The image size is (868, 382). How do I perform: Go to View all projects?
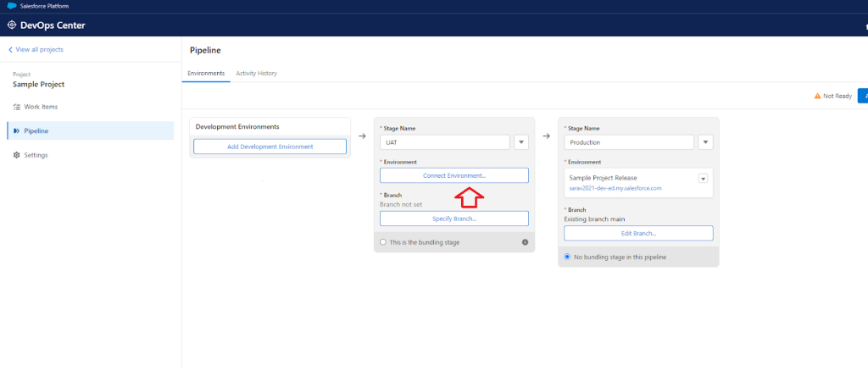point(39,50)
